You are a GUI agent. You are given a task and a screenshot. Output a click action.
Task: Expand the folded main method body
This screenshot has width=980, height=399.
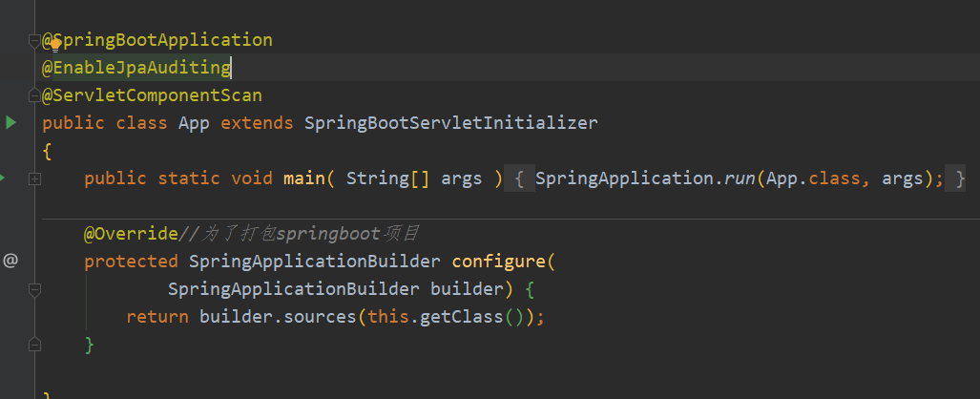click(34, 178)
